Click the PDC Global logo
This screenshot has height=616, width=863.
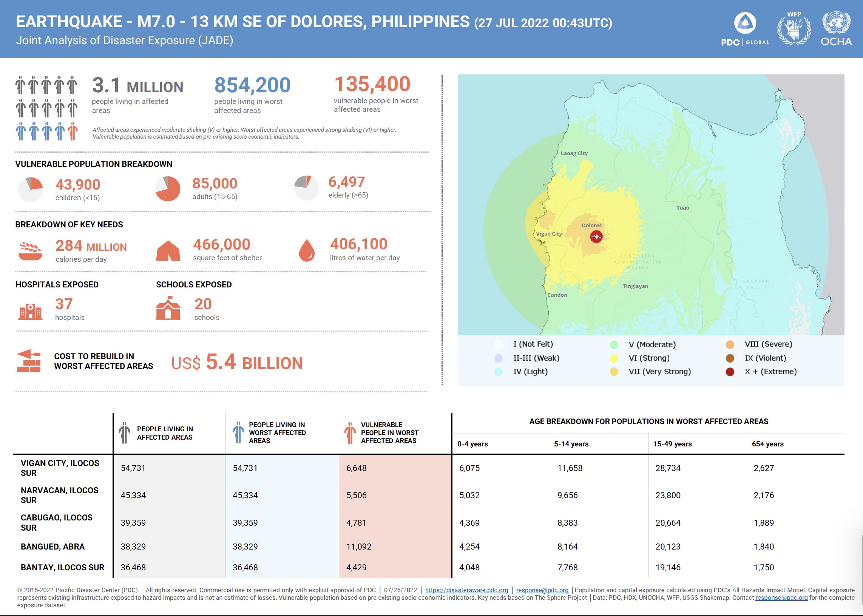(745, 29)
